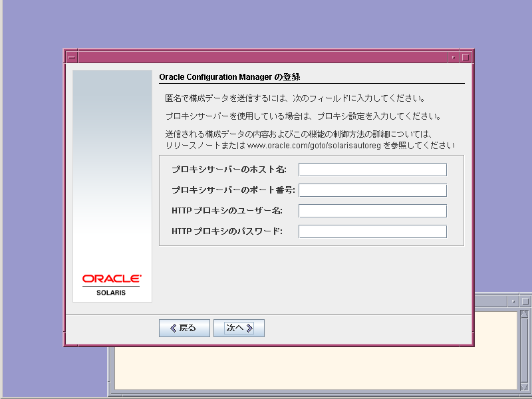
Task: Click the HTTP プロキシのパスワード field
Action: [372, 231]
